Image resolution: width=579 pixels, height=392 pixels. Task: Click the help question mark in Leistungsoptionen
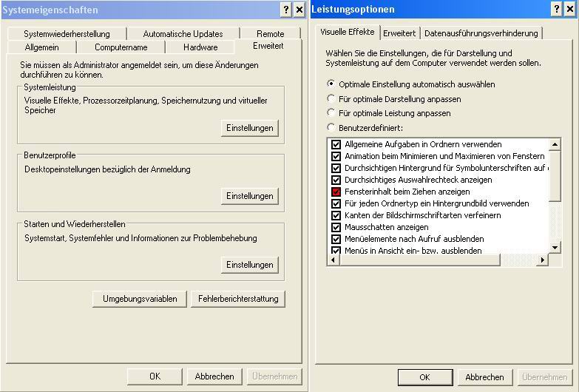point(557,10)
